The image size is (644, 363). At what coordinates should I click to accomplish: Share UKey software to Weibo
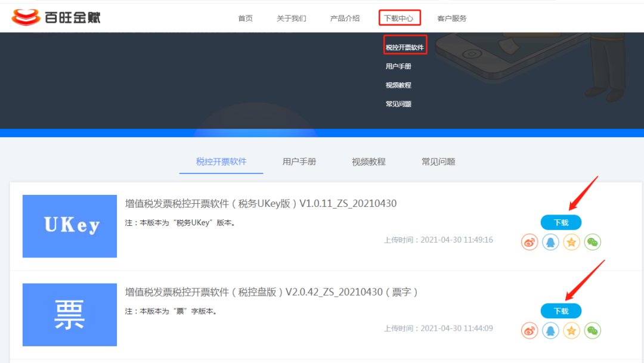(530, 242)
